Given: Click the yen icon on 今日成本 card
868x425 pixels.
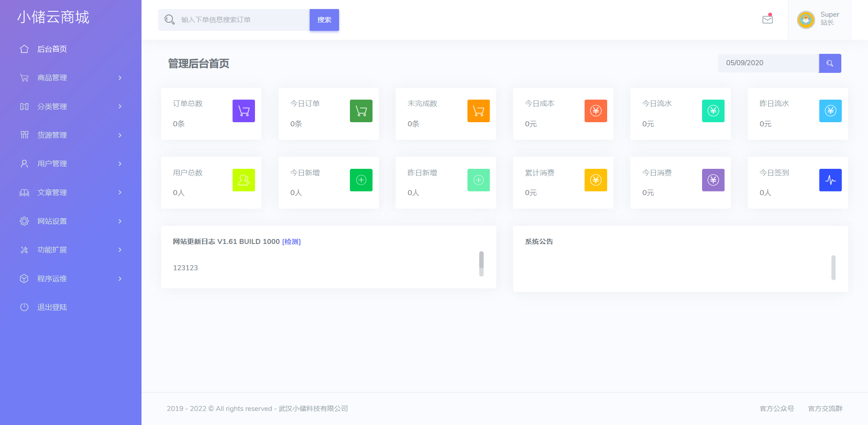Looking at the screenshot, I should click(595, 111).
